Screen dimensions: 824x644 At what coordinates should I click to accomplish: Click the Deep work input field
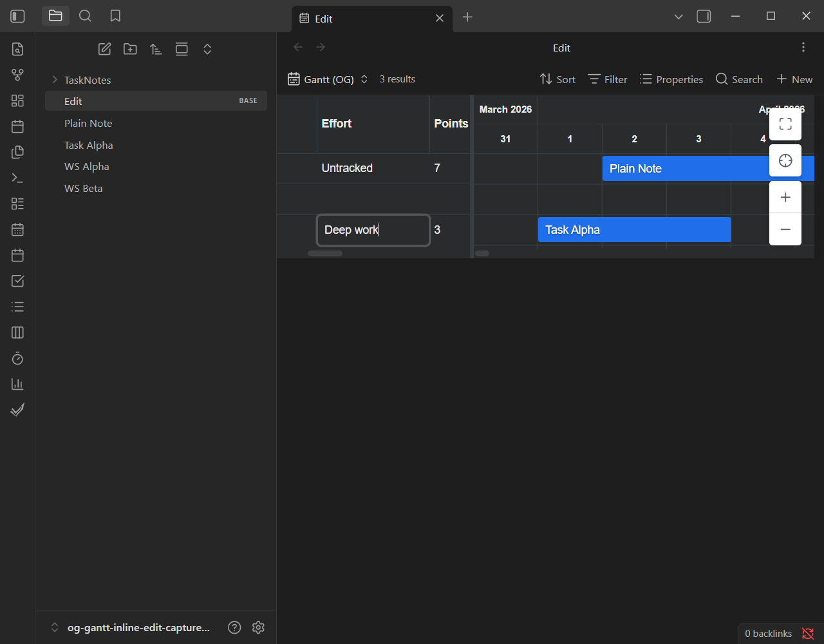click(x=373, y=230)
